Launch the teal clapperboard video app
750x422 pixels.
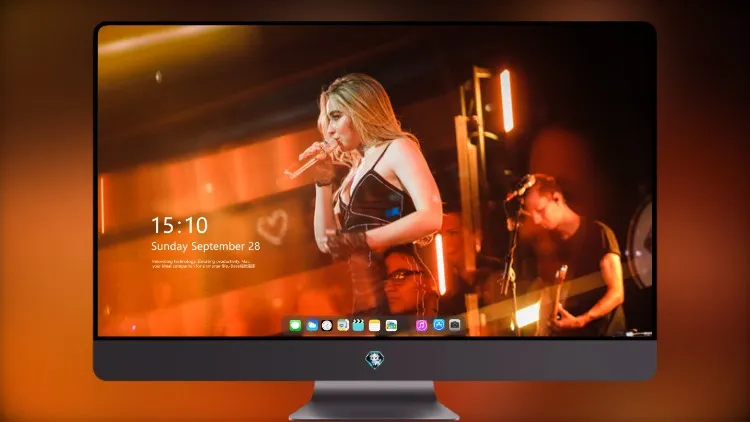(x=358, y=325)
